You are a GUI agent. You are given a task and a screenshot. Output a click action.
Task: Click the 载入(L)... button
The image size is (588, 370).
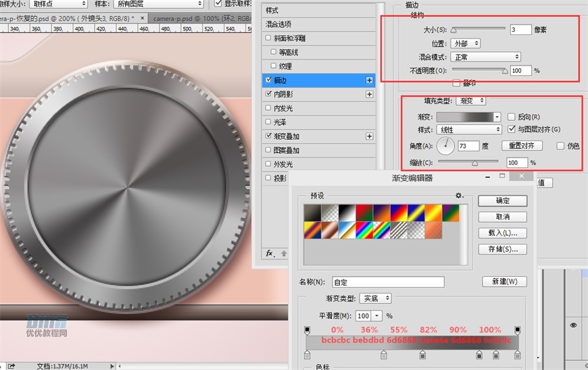(x=502, y=233)
